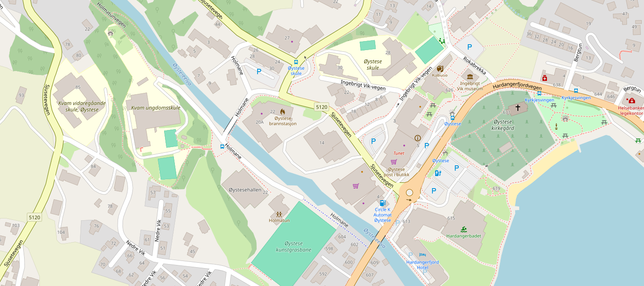Select the tourist information 'i' icon
The image size is (644, 286).
coord(418,138)
